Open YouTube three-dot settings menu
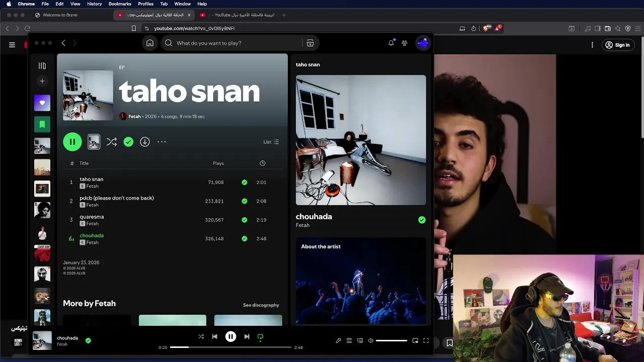Viewport: 644px width, 362px height. click(592, 45)
